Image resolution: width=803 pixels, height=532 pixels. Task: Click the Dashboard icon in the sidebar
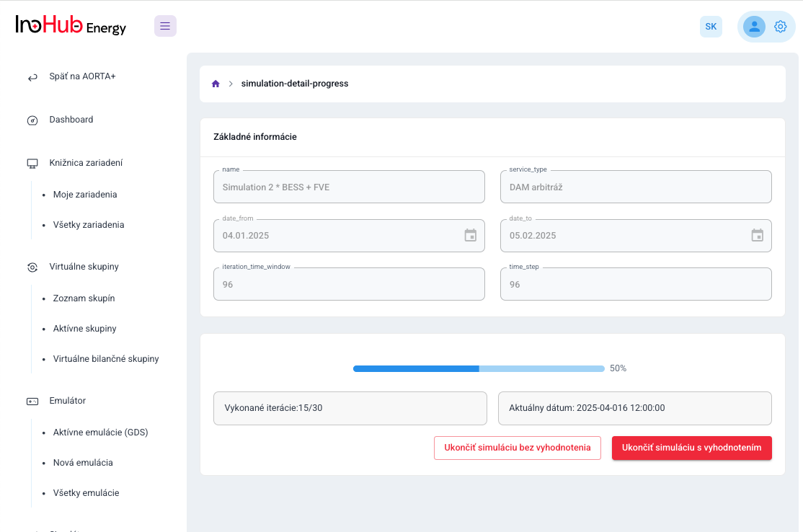coord(32,120)
